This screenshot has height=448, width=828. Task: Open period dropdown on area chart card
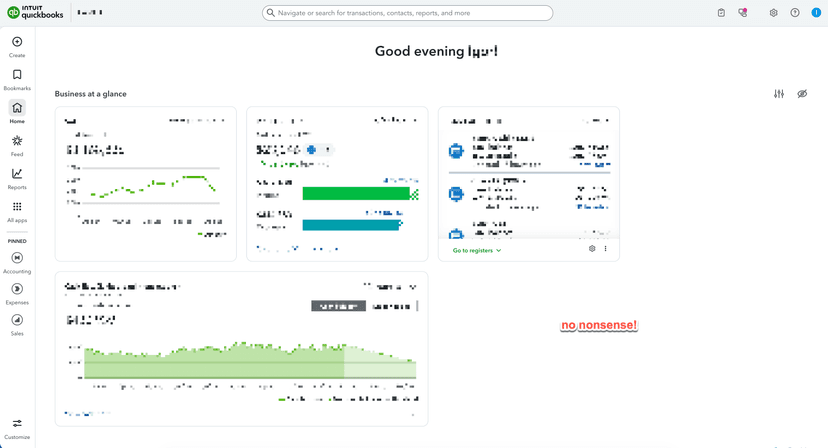click(x=390, y=287)
